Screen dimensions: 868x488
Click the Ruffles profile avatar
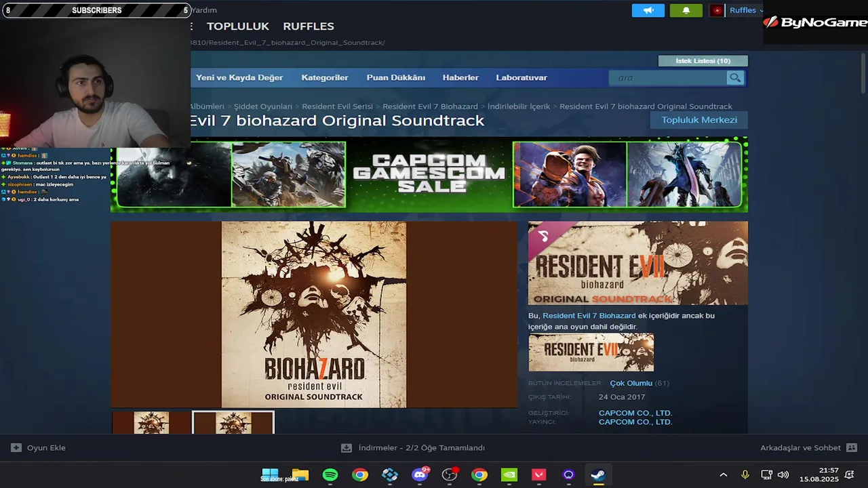coord(717,10)
